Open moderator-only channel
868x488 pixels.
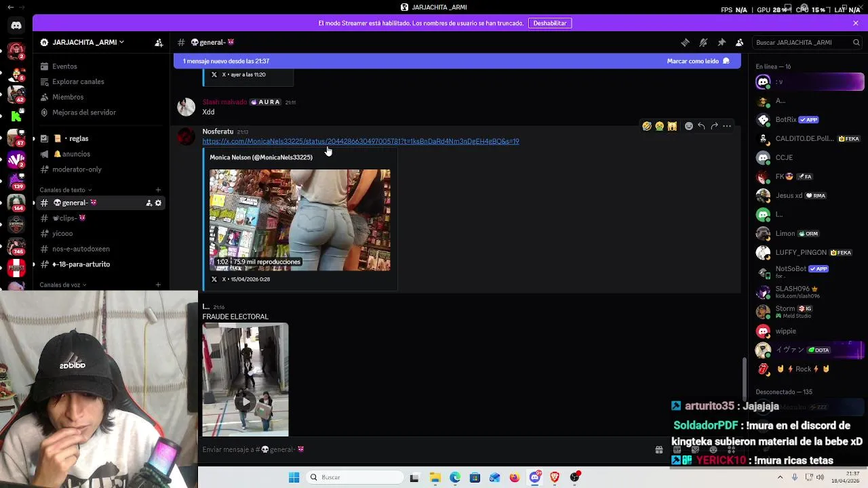(102, 169)
